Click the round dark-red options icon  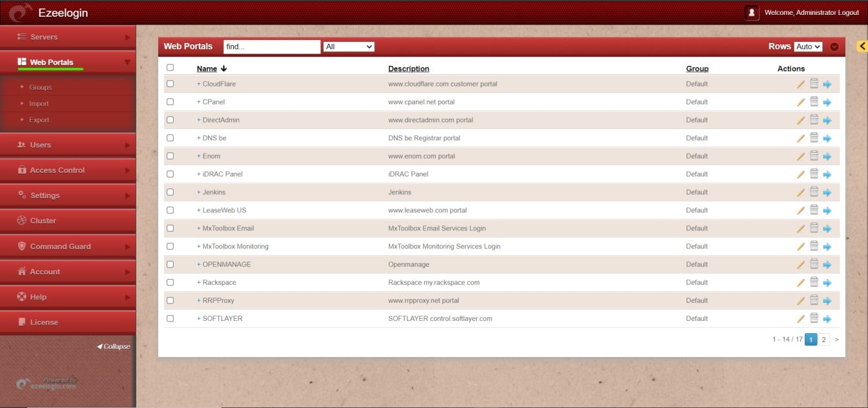coord(834,46)
